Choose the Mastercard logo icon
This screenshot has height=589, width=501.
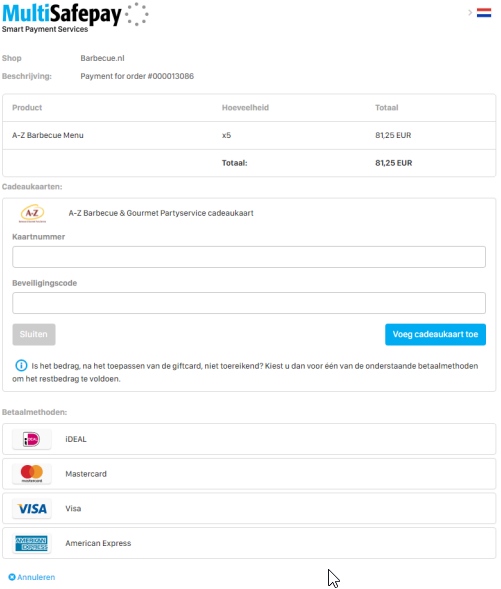(x=32, y=474)
